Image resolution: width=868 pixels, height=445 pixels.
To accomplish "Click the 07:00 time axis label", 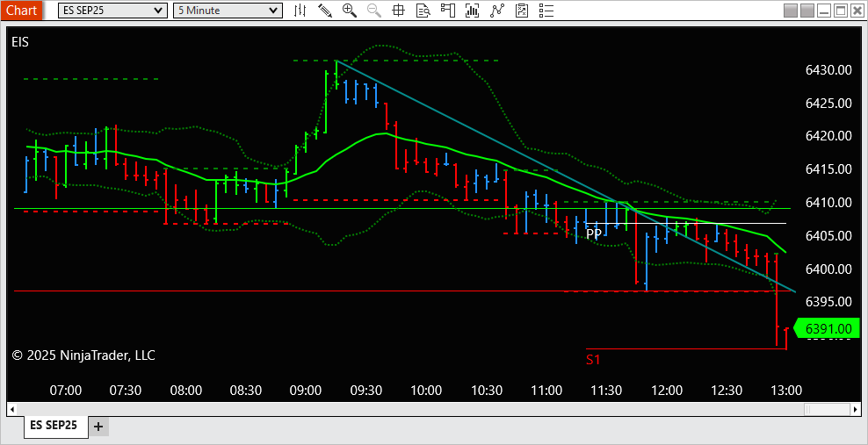I will coord(66,391).
